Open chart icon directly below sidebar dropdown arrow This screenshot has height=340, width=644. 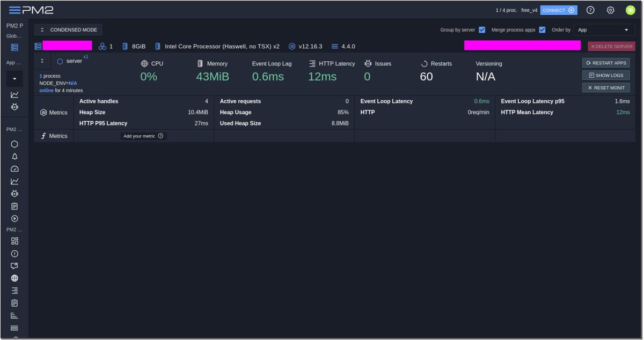point(14,94)
